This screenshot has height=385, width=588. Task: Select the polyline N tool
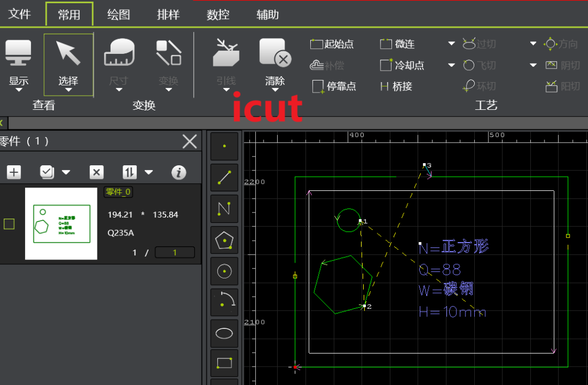pyautogui.click(x=224, y=209)
